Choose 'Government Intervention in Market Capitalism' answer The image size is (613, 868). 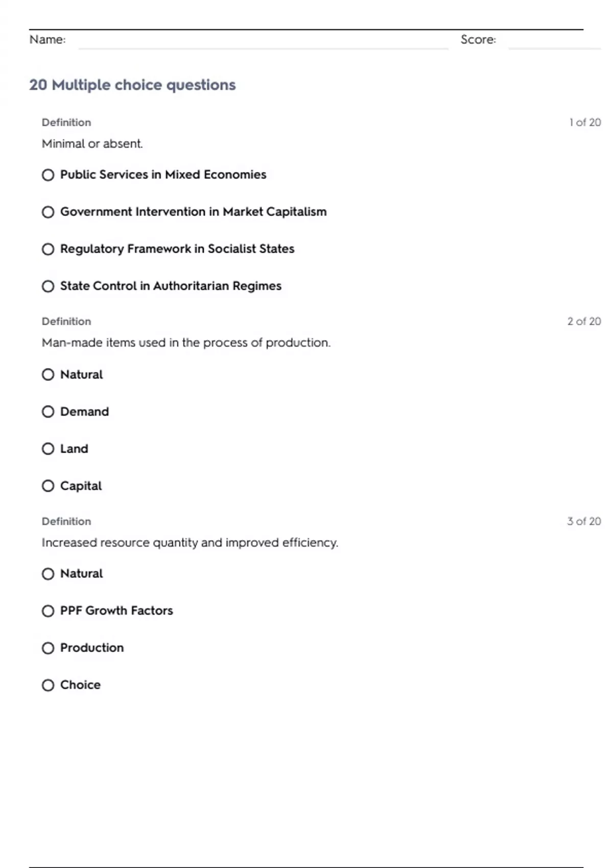48,212
